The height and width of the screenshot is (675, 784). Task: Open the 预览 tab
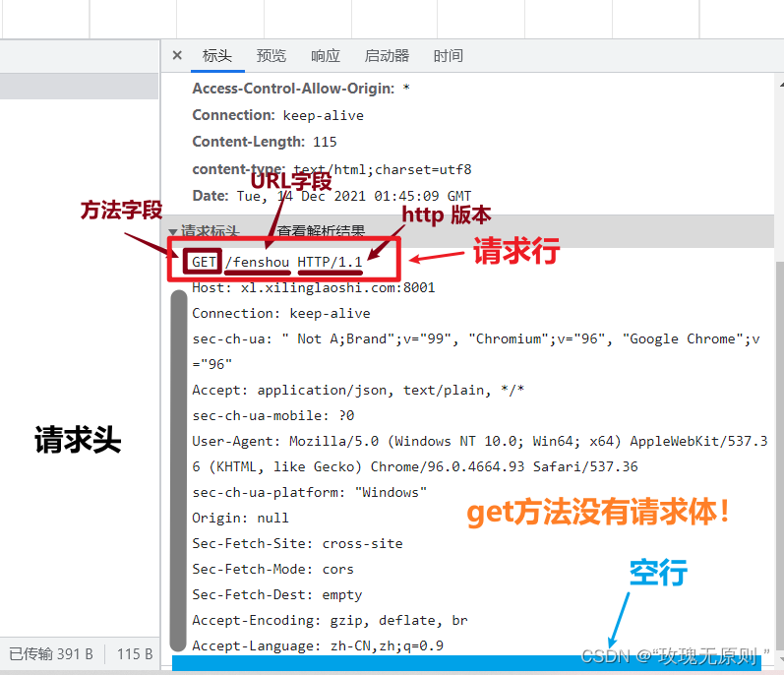271,55
